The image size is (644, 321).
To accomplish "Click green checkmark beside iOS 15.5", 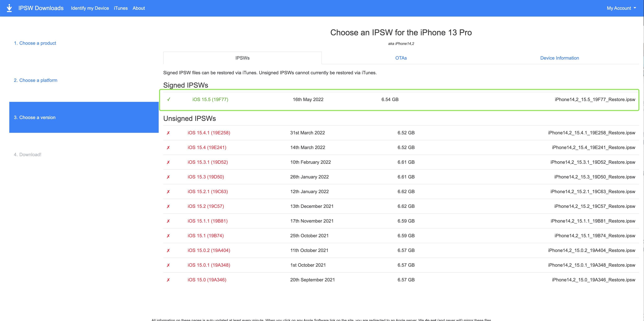I will click(169, 99).
